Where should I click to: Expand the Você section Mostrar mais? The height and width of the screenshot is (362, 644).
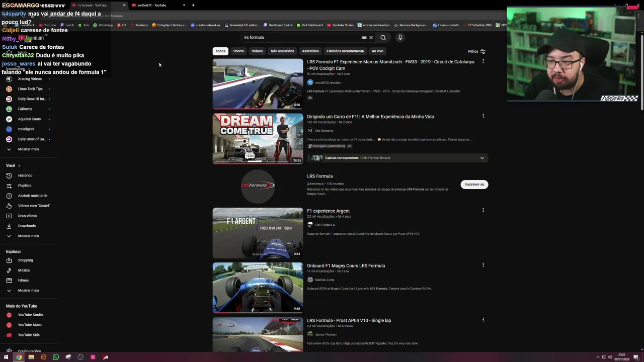[x=28, y=236]
